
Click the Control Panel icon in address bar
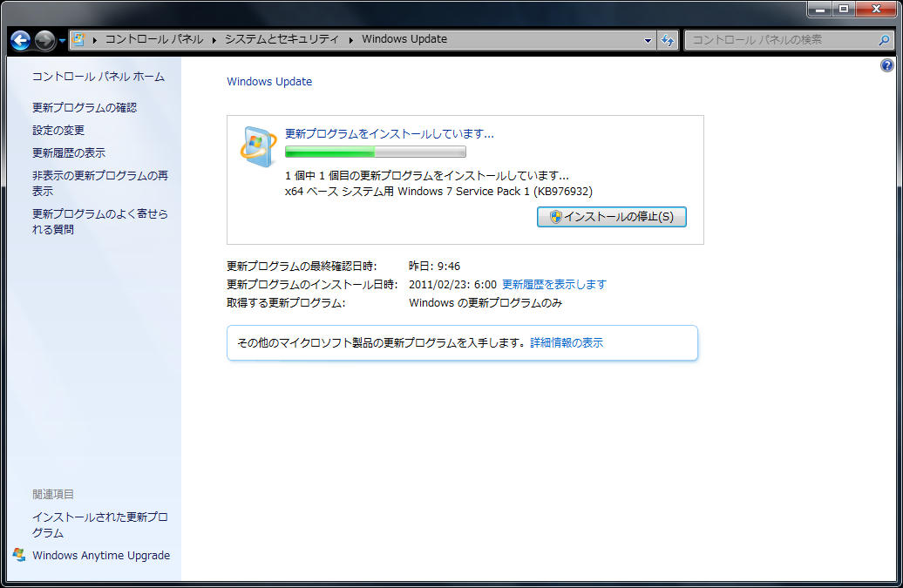click(x=79, y=39)
